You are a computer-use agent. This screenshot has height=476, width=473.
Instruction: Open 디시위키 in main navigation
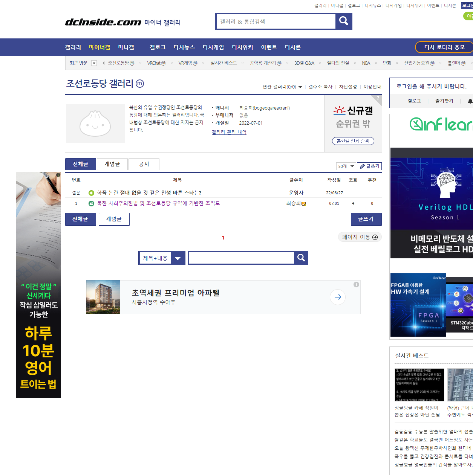(x=242, y=47)
